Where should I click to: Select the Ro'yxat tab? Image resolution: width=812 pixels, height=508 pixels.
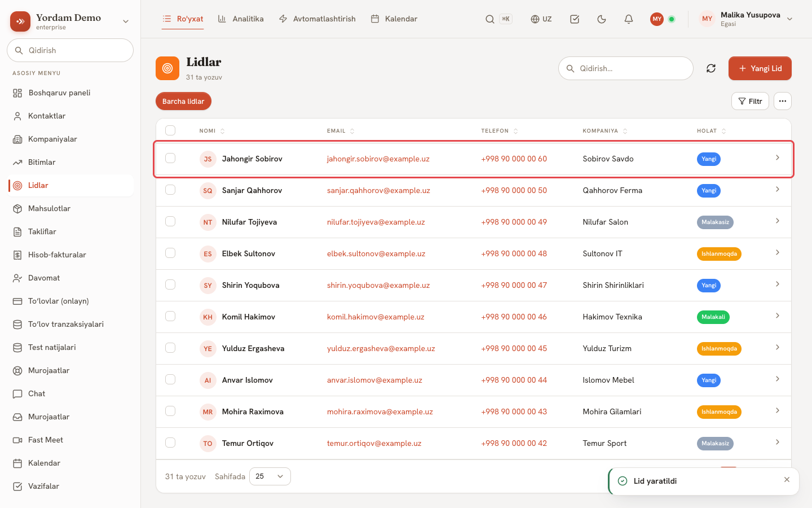pos(183,19)
